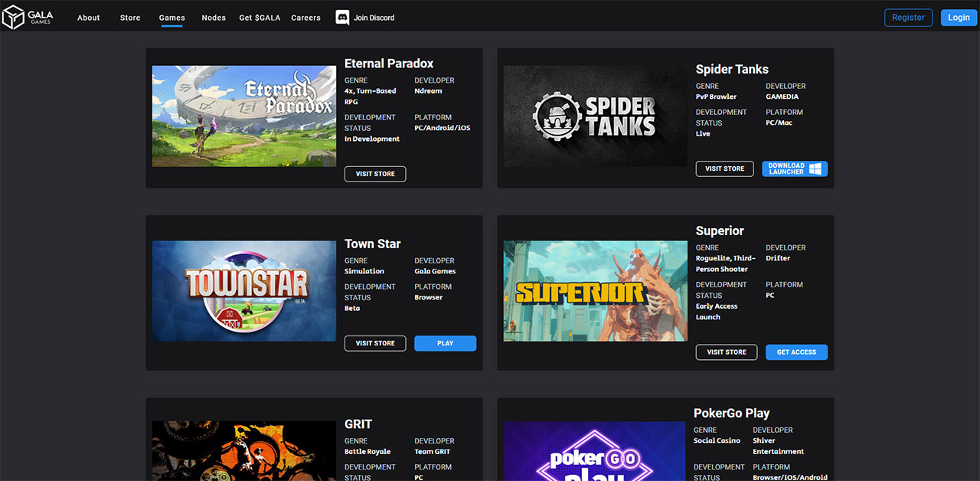Click the Drifter developer name
The width and height of the screenshot is (980, 481).
[x=778, y=258]
